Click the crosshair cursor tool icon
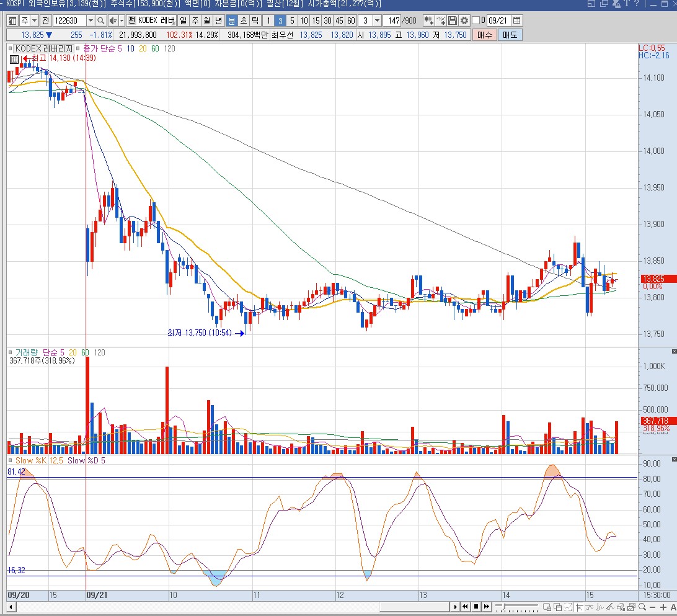The image size is (677, 616). click(580, 607)
